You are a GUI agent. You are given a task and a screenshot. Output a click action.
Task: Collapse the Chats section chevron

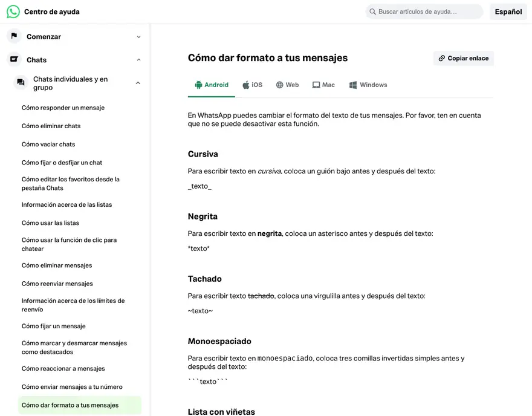pyautogui.click(x=139, y=60)
